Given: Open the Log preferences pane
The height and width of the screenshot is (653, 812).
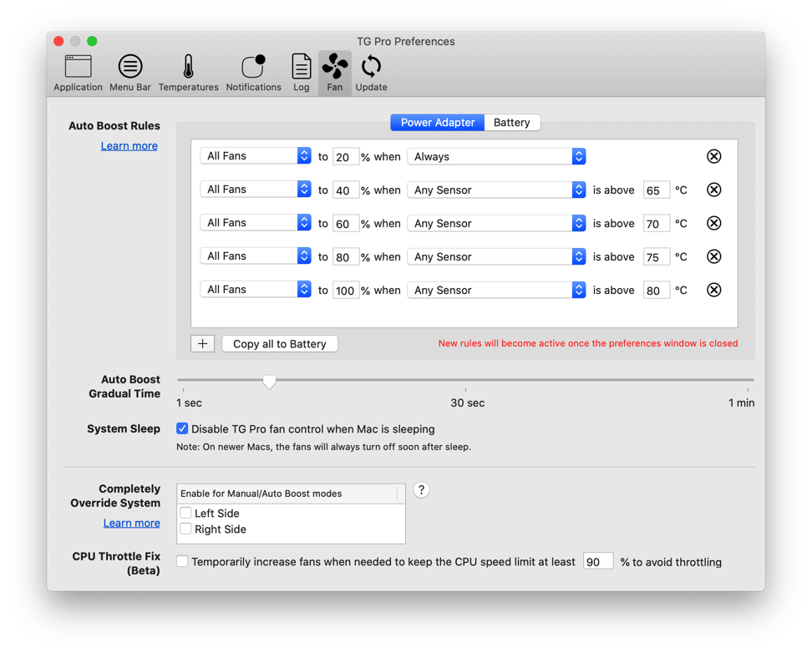Looking at the screenshot, I should click(x=301, y=73).
